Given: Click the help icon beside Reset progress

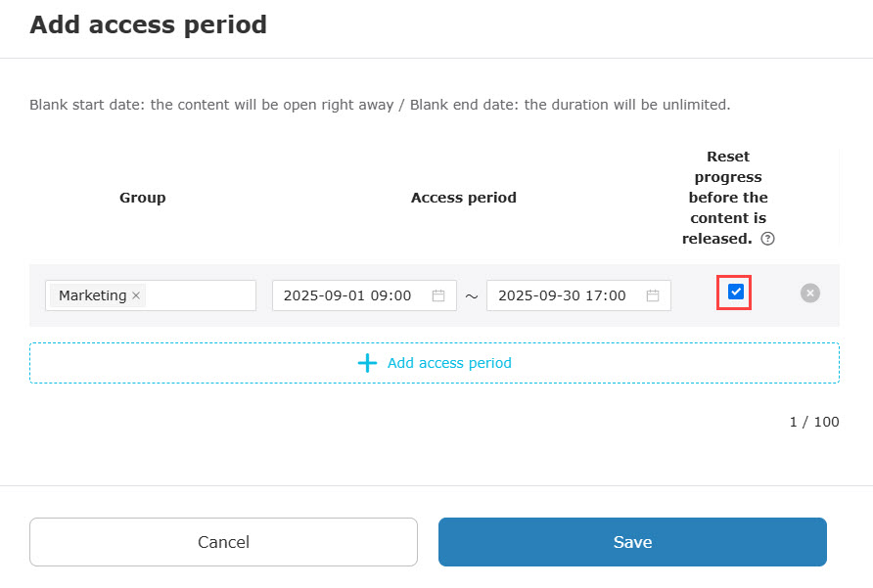Looking at the screenshot, I should click(x=768, y=239).
